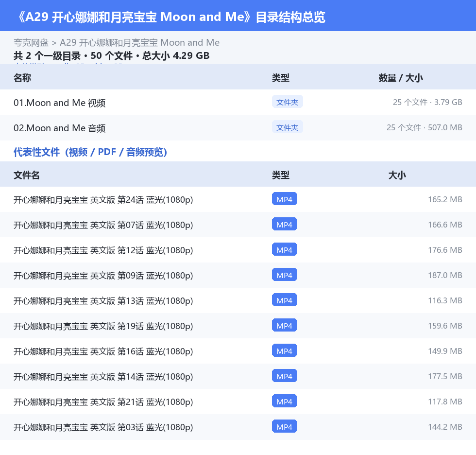Viewport: 476px width, 455px height.
Task: Select the 116.3 MB size value
Action: [445, 300]
